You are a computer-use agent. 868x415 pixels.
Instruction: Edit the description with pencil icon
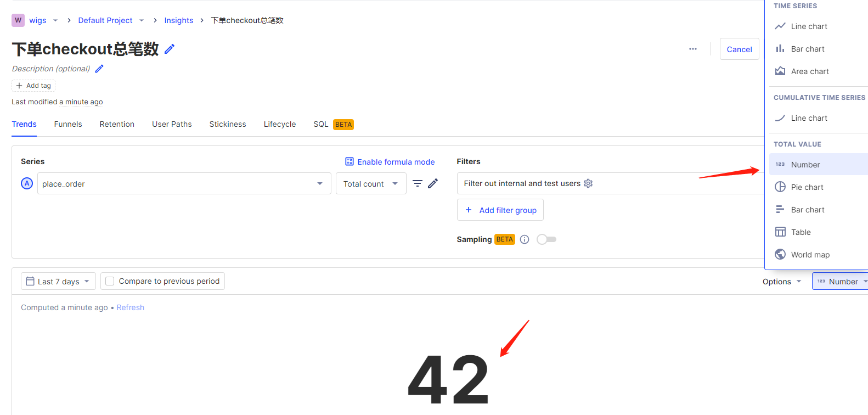click(99, 69)
